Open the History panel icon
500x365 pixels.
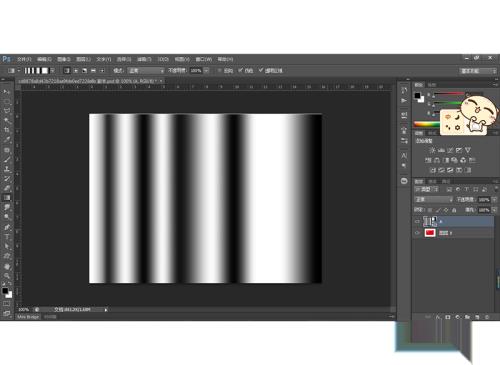[404, 90]
